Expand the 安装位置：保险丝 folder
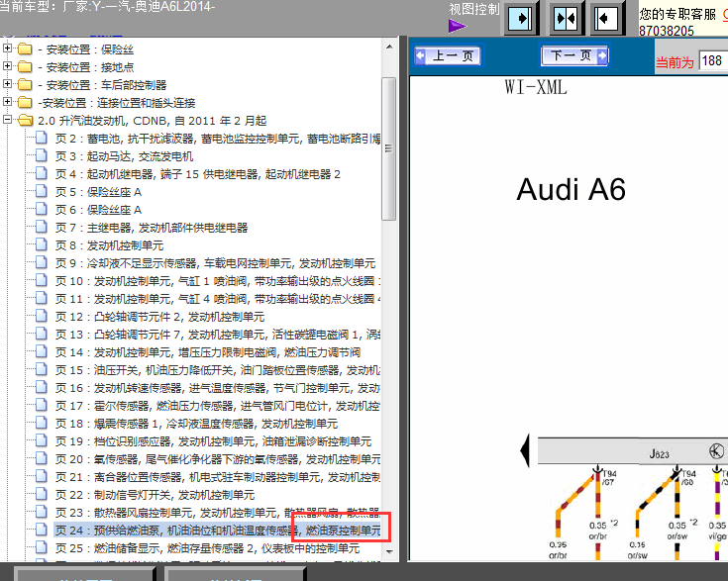 (7, 48)
